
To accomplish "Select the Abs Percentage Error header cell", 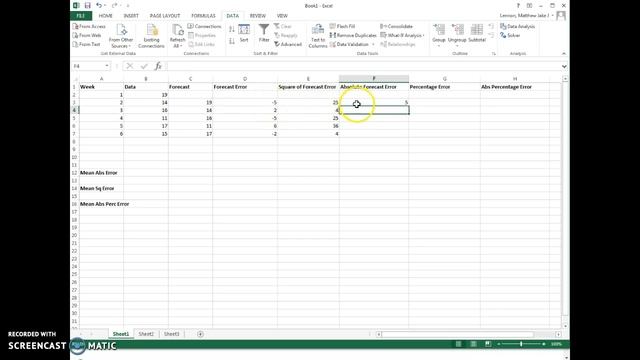I will point(515,87).
